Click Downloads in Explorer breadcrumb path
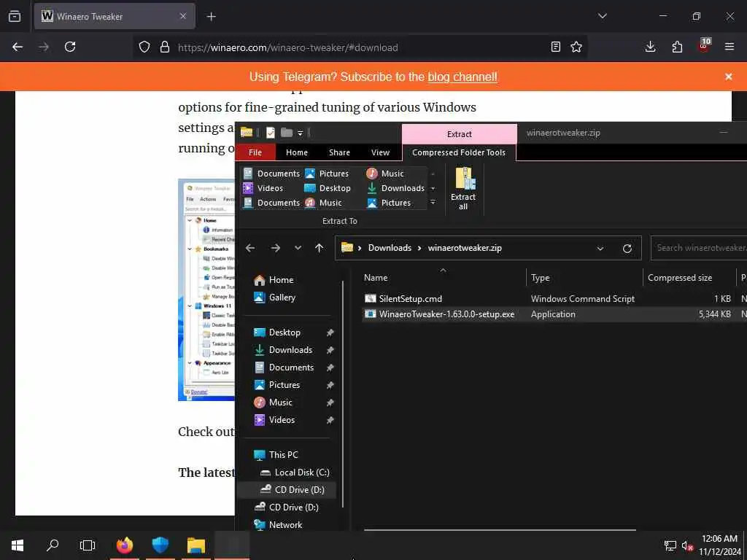 point(390,248)
